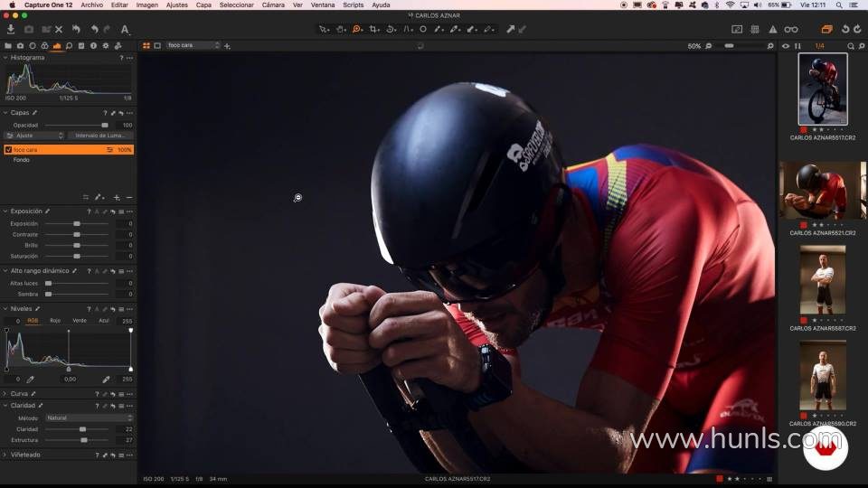This screenshot has height=488, width=868.
Task: Select the Pointer cursor tool
Action: pyautogui.click(x=324, y=29)
